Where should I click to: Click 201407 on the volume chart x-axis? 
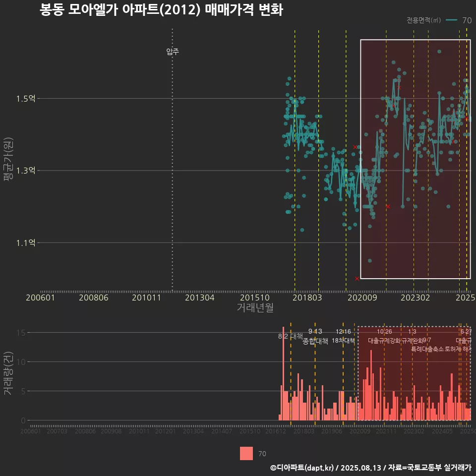222,431
